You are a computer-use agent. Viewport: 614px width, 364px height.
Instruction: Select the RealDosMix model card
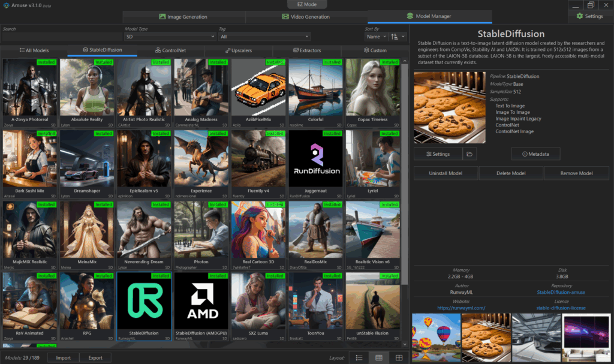pyautogui.click(x=315, y=236)
